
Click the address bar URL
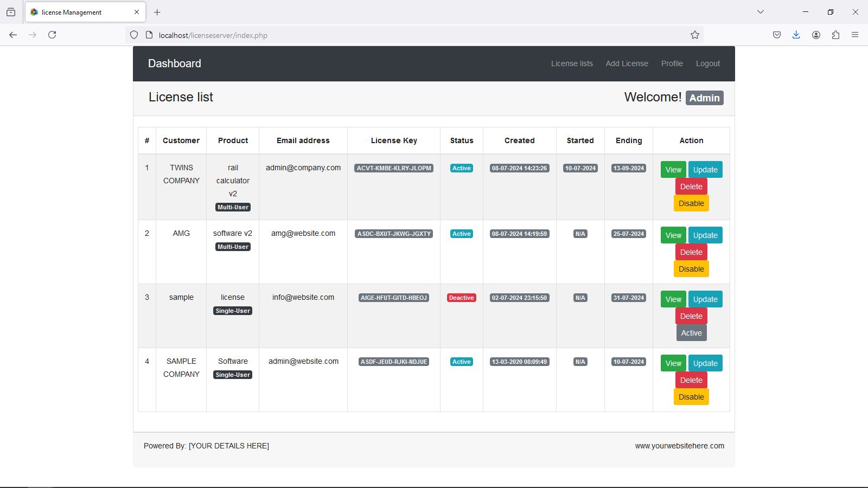[213, 35]
